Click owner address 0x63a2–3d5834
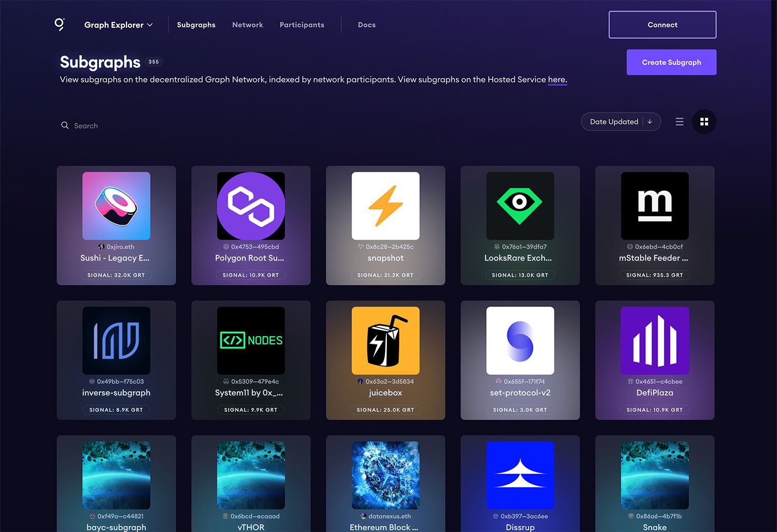Image resolution: width=777 pixels, height=532 pixels. [x=390, y=381]
